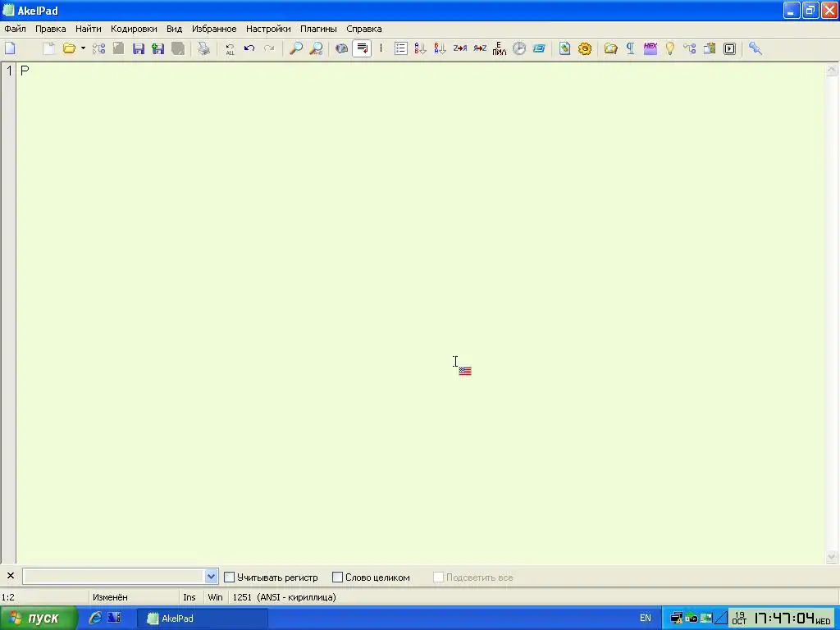Click the blue Save floppy icon
The image size is (840, 630).
[138, 48]
